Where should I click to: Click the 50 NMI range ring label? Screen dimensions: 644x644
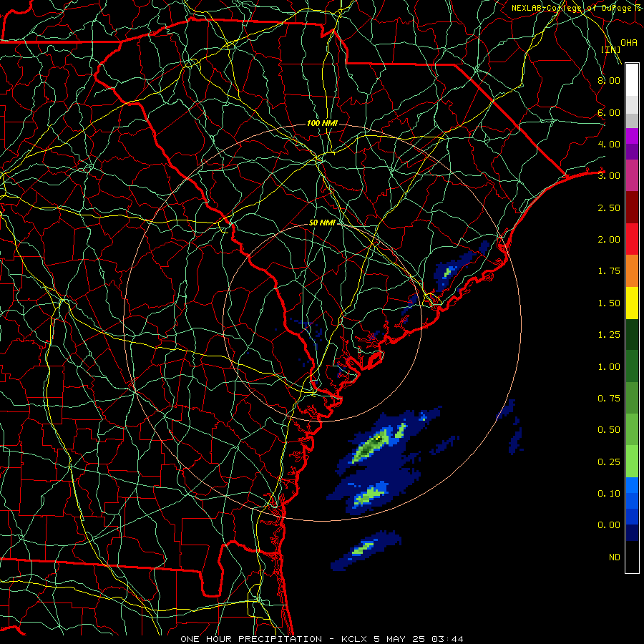pos(323,223)
